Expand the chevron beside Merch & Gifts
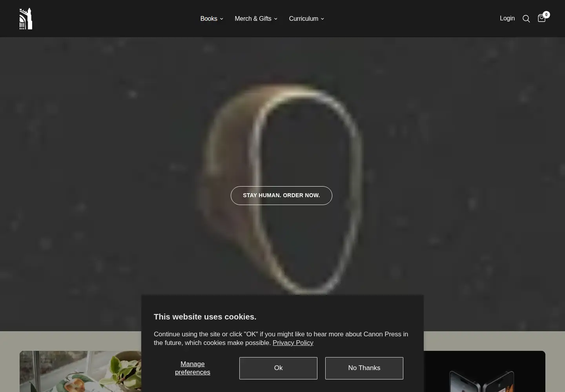This screenshot has height=392, width=565. point(275,19)
